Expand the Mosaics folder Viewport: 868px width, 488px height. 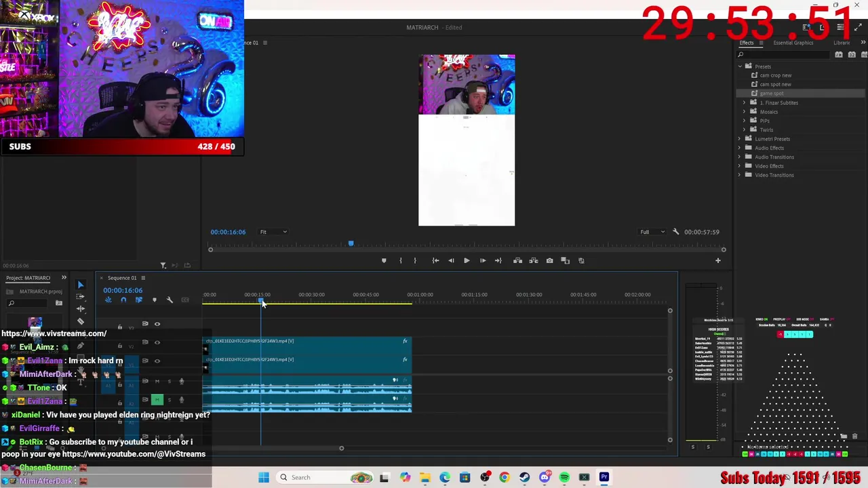click(x=745, y=112)
